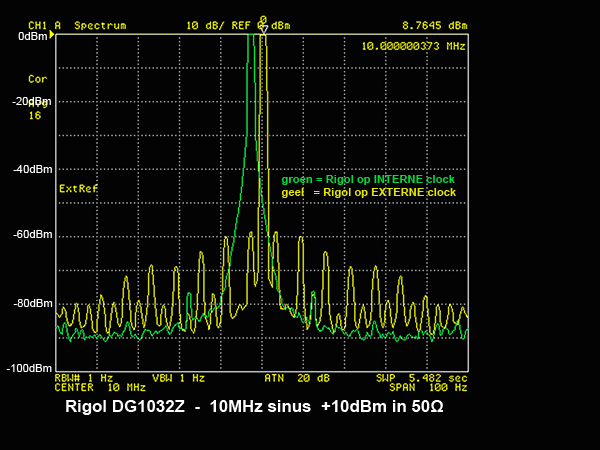Click the 'VBW 1 Hz' setting

point(178,378)
